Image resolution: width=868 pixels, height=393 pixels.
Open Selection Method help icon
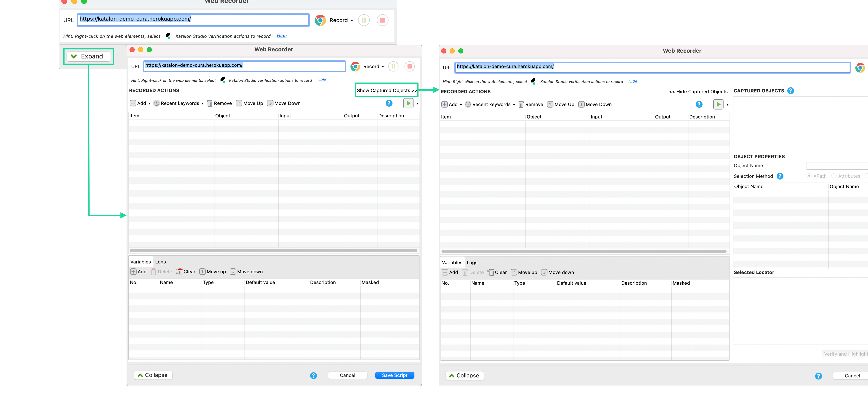pyautogui.click(x=780, y=176)
